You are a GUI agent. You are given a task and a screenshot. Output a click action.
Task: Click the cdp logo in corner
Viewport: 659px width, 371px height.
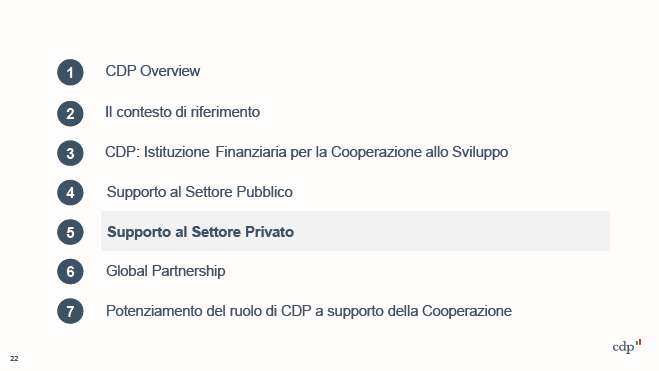click(627, 346)
